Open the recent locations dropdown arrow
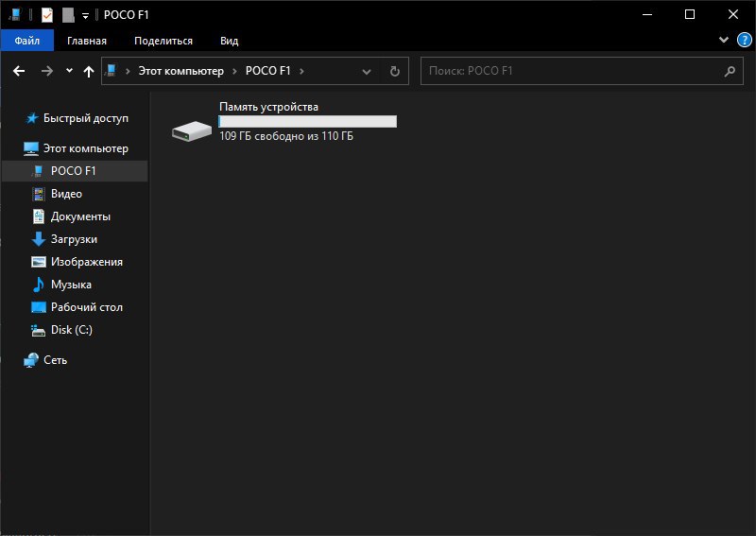The image size is (756, 536). pyautogui.click(x=69, y=71)
